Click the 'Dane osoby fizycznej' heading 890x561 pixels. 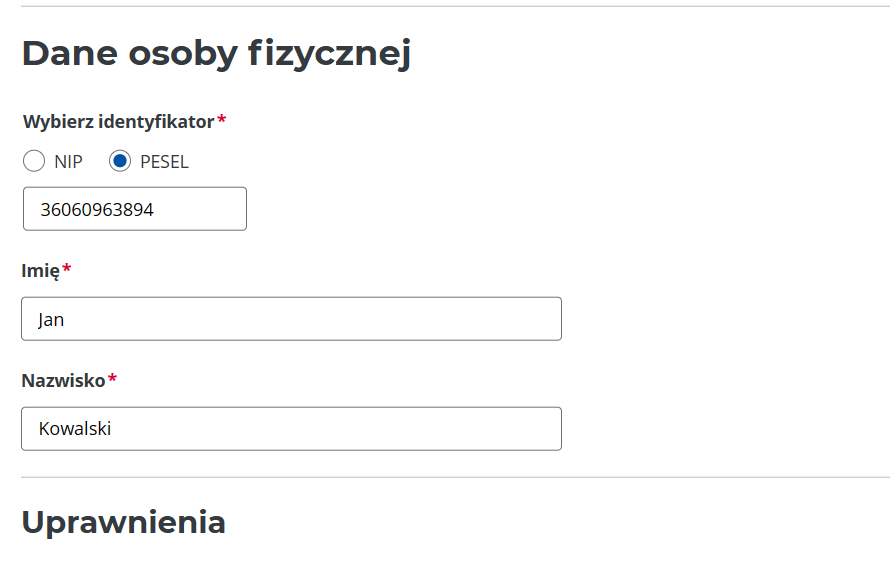coord(216,54)
